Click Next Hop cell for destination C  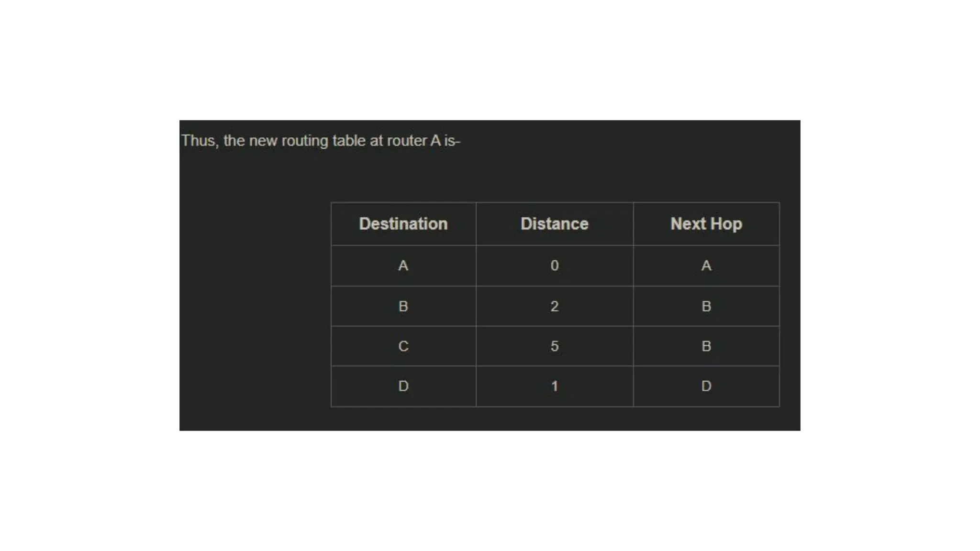point(706,346)
